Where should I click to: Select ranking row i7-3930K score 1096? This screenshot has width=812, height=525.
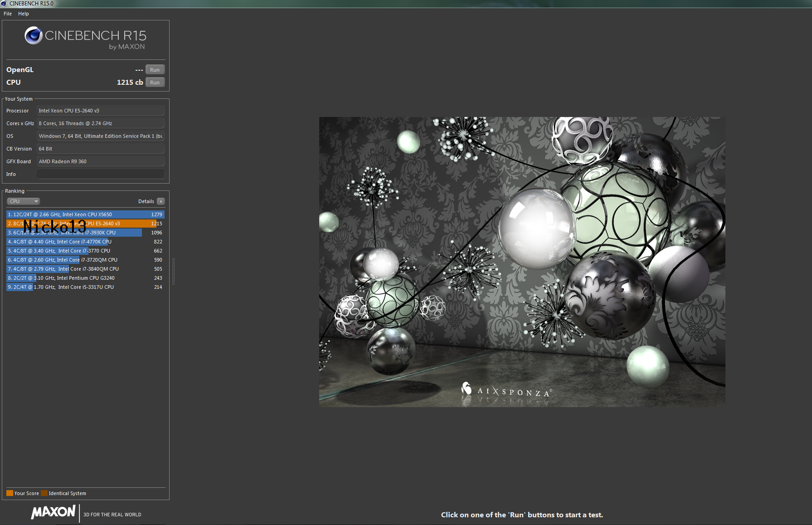pos(85,233)
